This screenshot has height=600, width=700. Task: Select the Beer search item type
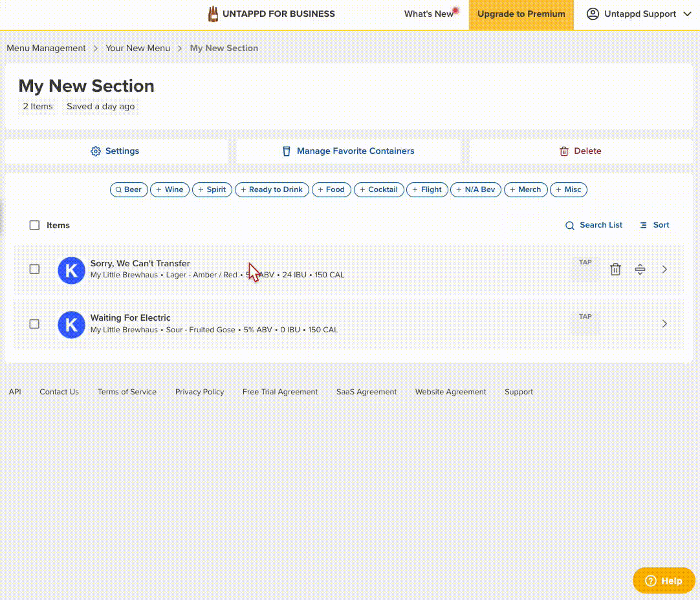coord(129,189)
